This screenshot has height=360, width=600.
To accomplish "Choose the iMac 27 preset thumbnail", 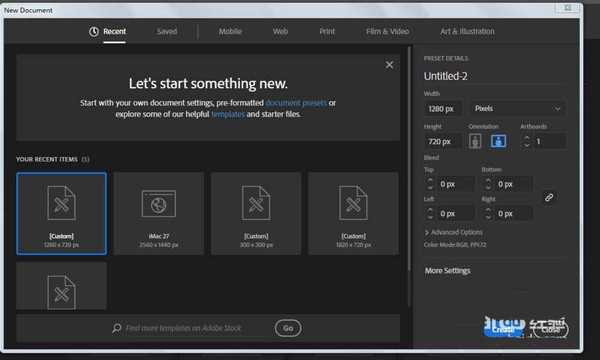I will [x=159, y=213].
